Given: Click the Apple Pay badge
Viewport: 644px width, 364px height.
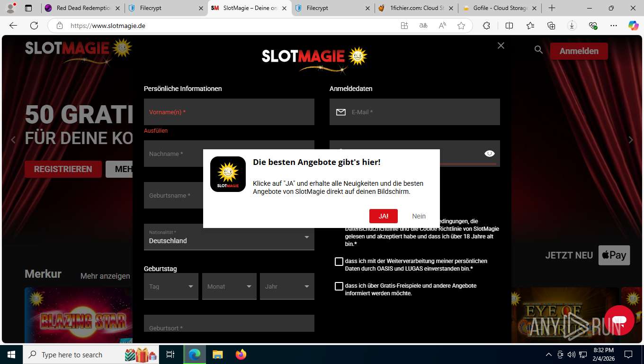Looking at the screenshot, I should pos(614,255).
